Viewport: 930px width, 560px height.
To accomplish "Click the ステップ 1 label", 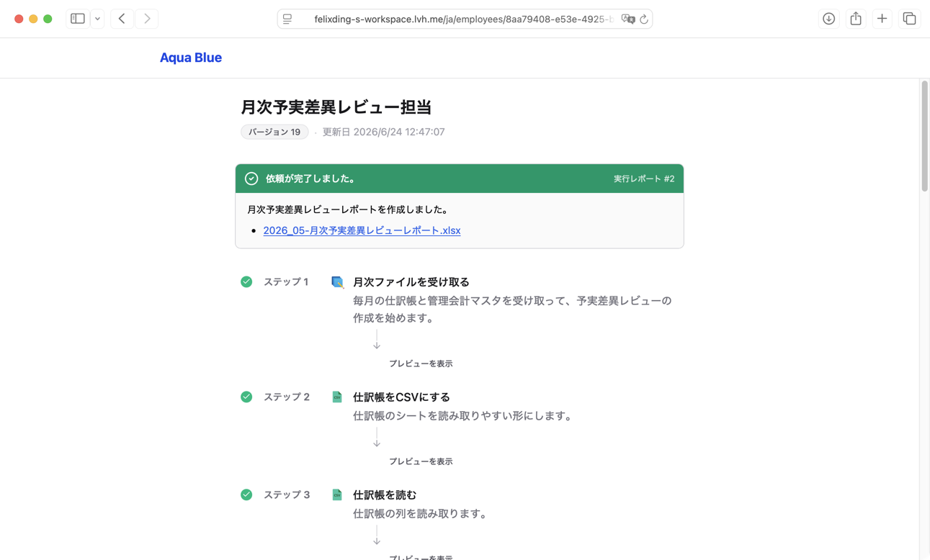I will tap(286, 282).
